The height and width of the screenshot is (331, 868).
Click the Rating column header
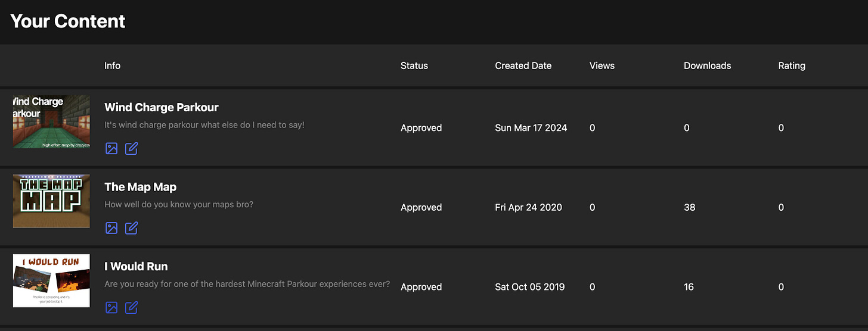(x=792, y=65)
